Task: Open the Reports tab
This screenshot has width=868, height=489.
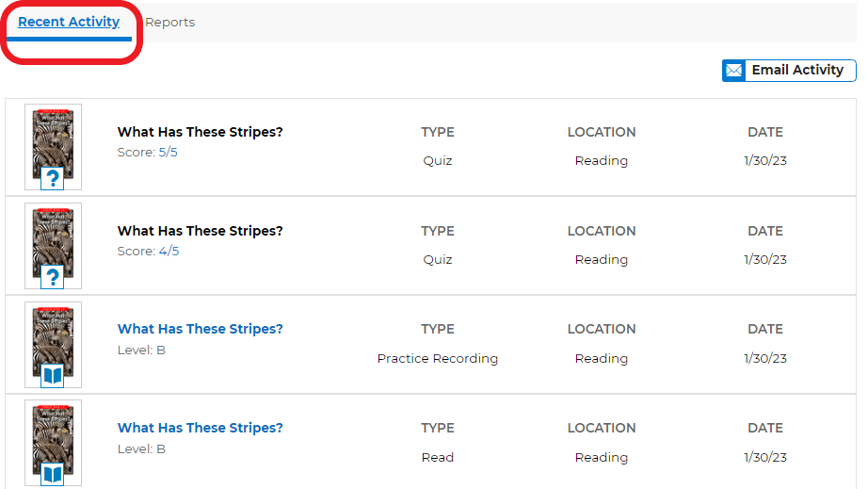Action: click(x=170, y=22)
